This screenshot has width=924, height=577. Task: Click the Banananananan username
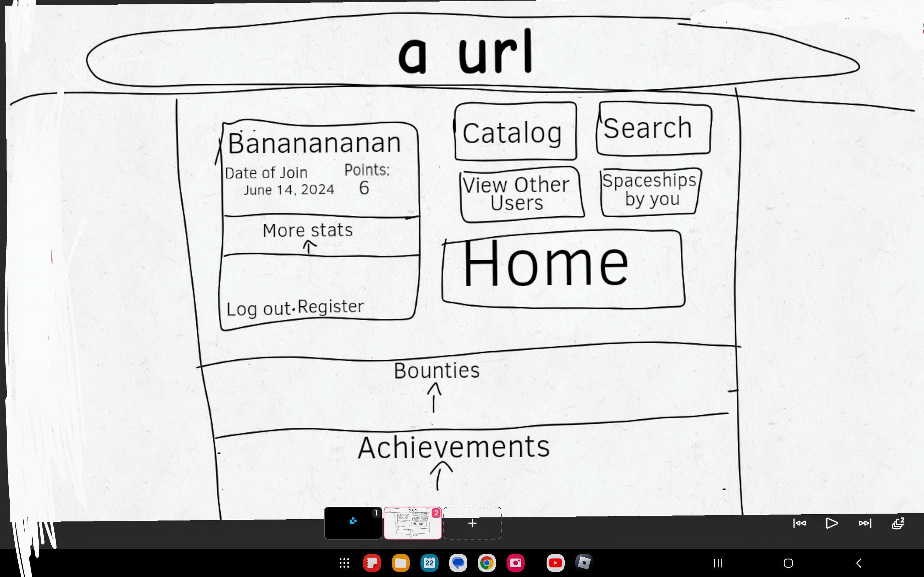(x=314, y=143)
